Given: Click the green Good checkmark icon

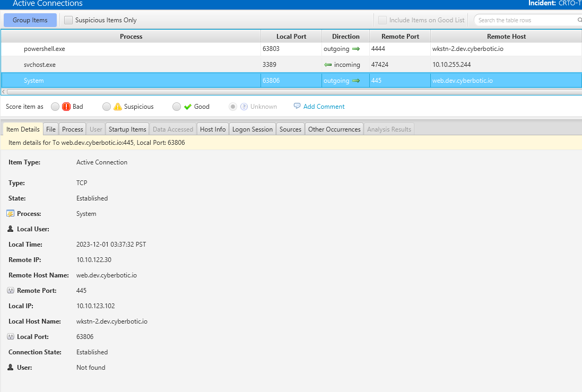Looking at the screenshot, I should [188, 107].
